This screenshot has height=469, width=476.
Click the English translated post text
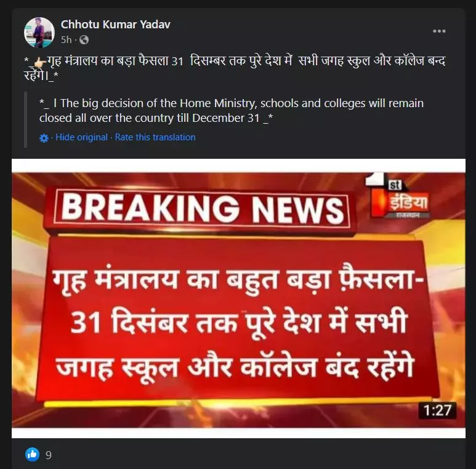coord(232,110)
